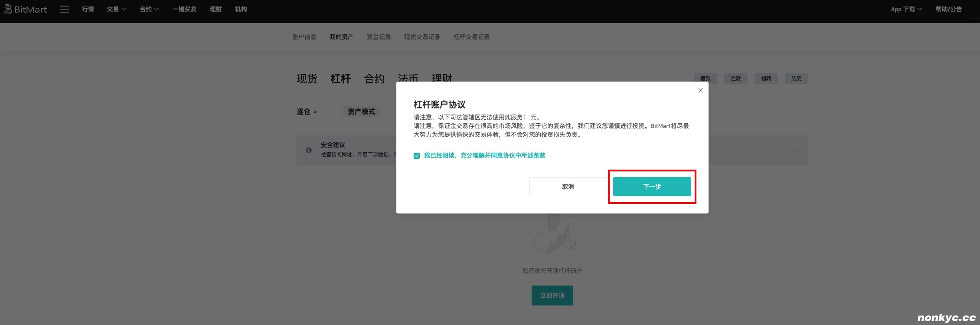Image resolution: width=980 pixels, height=325 pixels.
Task: Expand the 合约 dropdown in navbar
Action: (x=149, y=9)
